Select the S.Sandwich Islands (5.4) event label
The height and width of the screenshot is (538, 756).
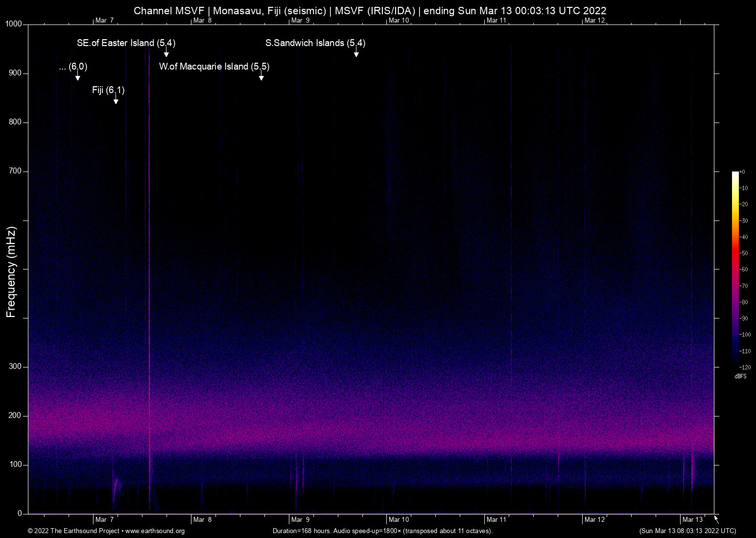[315, 43]
